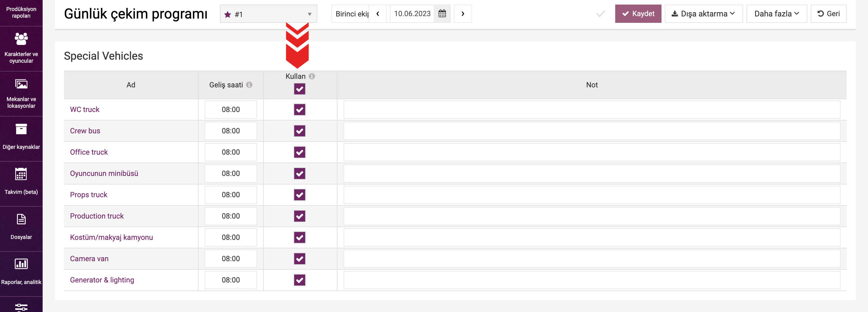
Task: Uncheck Production truck Kullan checkbox
Action: tap(300, 216)
